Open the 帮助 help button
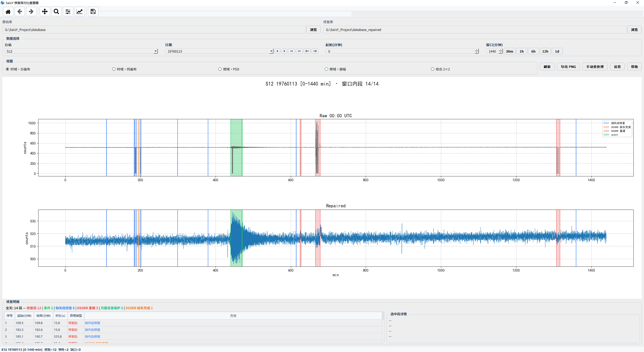Viewport: 644px width, 352px height. (x=634, y=67)
